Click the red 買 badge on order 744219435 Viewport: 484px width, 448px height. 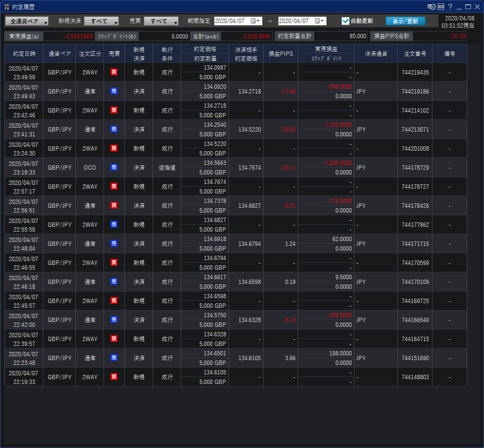pos(114,72)
